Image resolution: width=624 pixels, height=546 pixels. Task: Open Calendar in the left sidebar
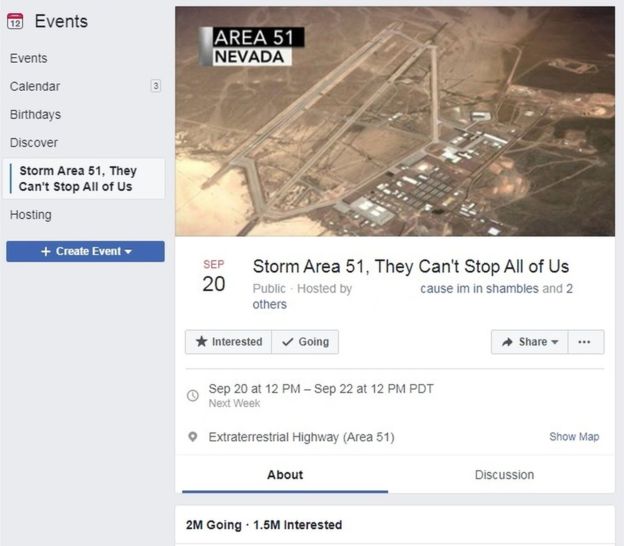click(x=35, y=86)
